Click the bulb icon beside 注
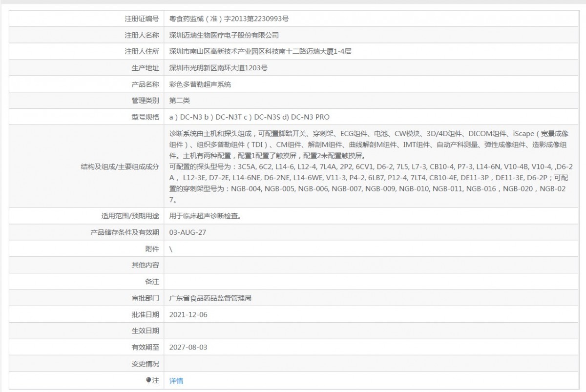The height and width of the screenshot is (392, 586). [x=148, y=380]
